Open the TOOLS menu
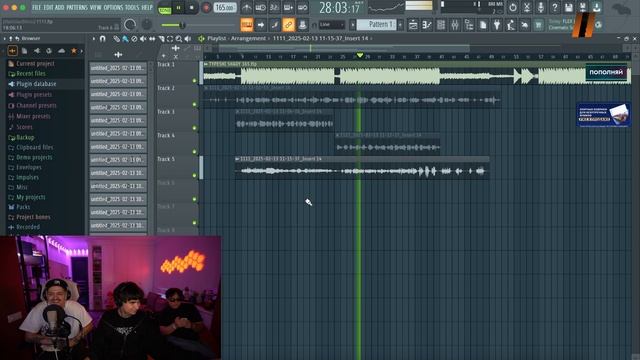Image resolution: width=640 pixels, height=360 pixels. click(x=132, y=7)
